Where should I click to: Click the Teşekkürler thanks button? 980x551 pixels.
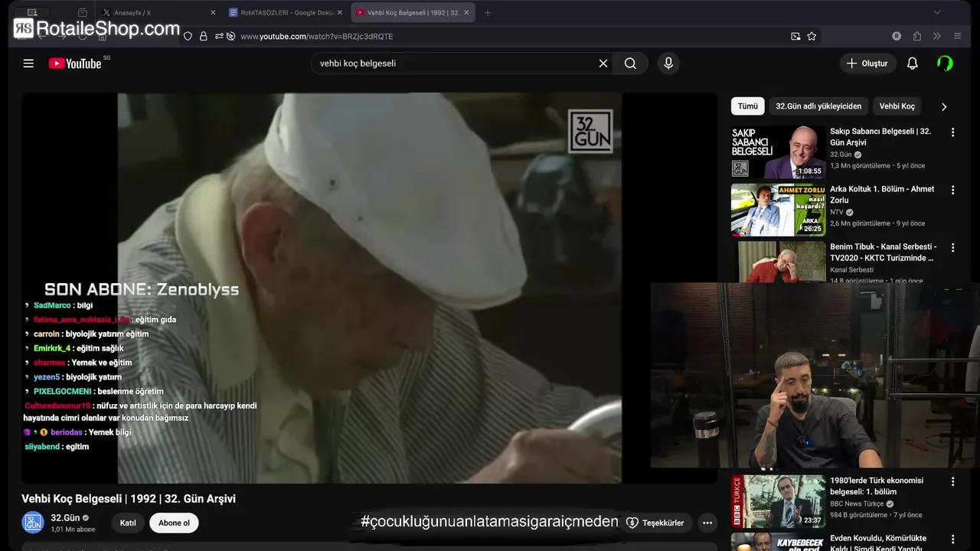tap(655, 523)
